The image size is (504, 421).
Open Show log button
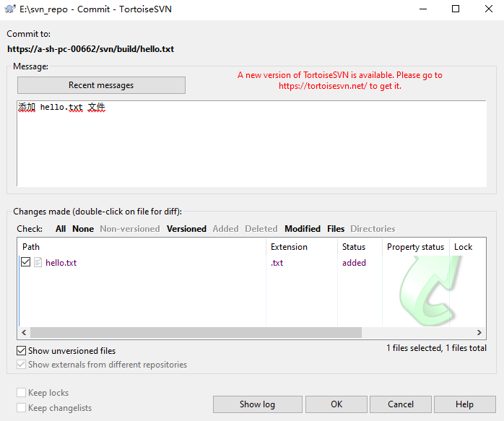pos(257,404)
